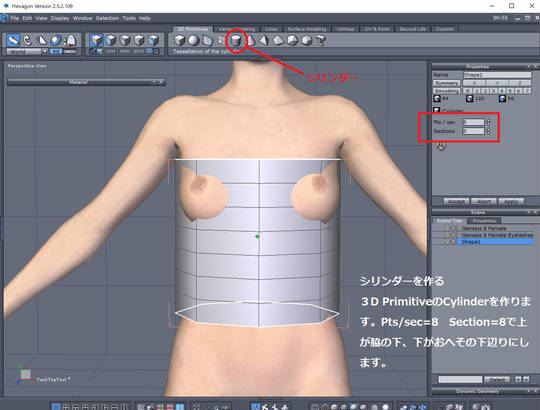Screen dimensions: 540x410
Task: Click the Pts / sec input field
Action: click(473, 122)
